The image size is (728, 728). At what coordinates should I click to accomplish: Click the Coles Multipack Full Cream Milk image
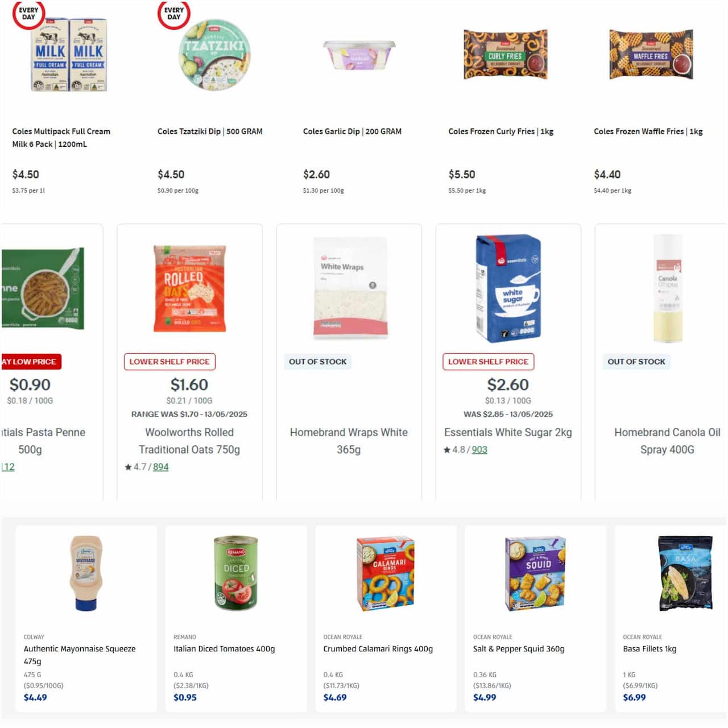pos(69,55)
